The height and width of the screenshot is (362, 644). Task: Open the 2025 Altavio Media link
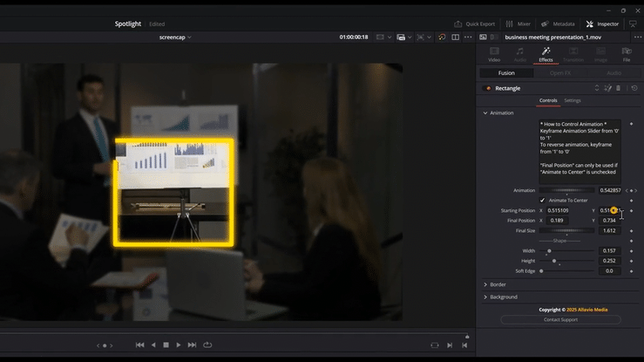point(586,310)
